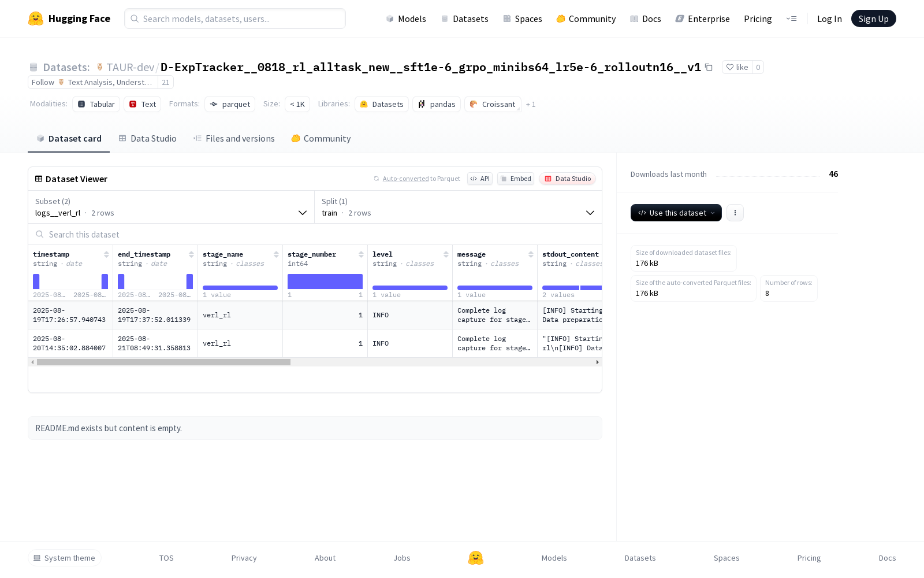Open the System theme selector

(x=65, y=558)
